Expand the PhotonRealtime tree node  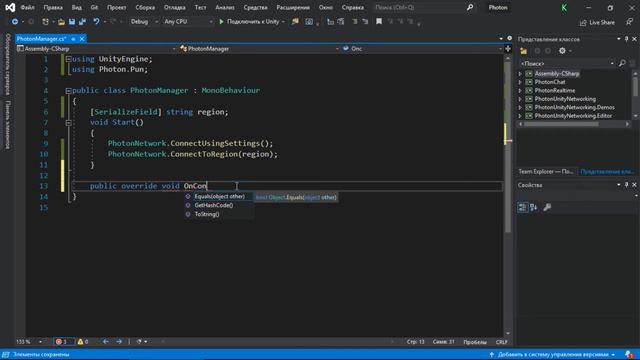click(520, 91)
